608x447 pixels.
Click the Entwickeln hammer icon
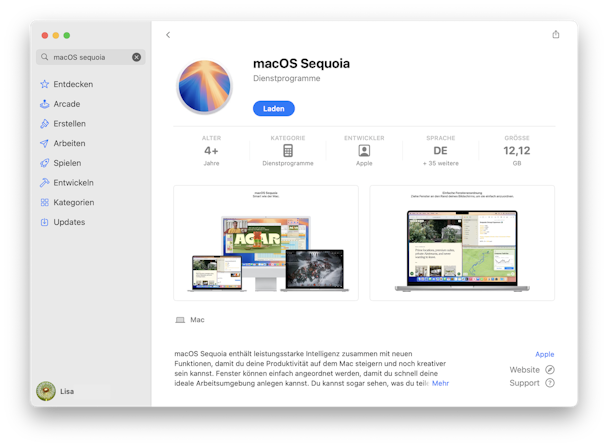pyautogui.click(x=45, y=183)
